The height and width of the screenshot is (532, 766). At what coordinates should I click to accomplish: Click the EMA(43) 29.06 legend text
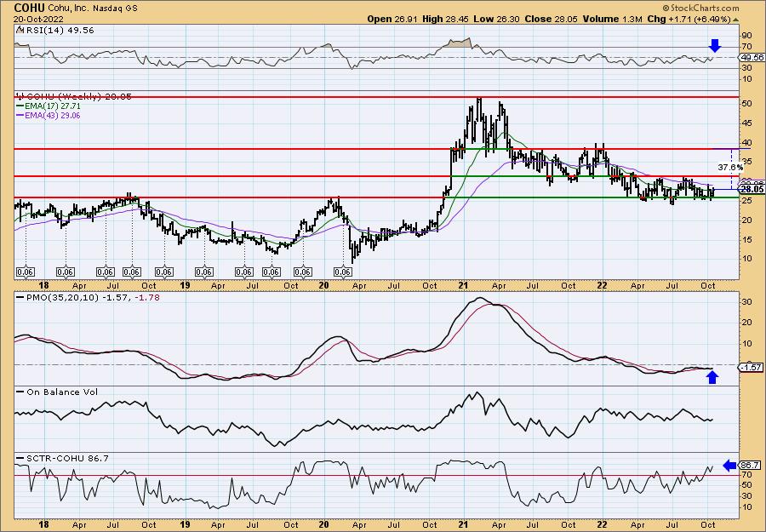pyautogui.click(x=53, y=116)
